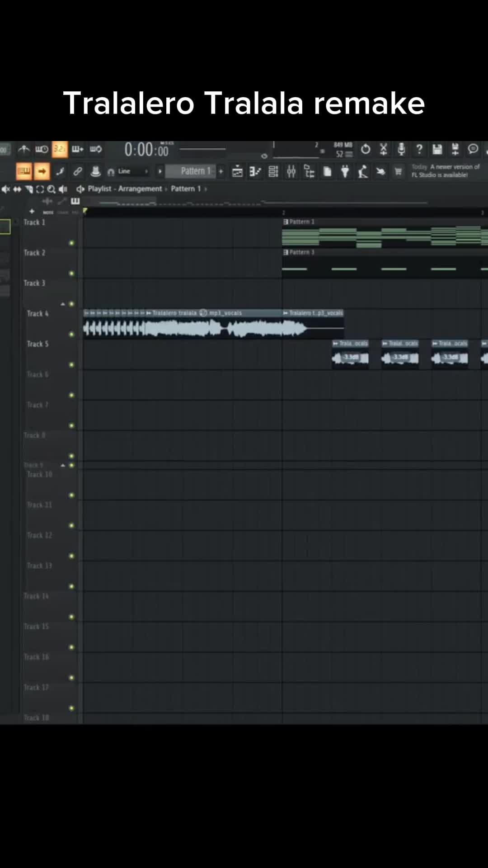
Task: Mute Track 2 with its green dot
Action: [x=71, y=274]
